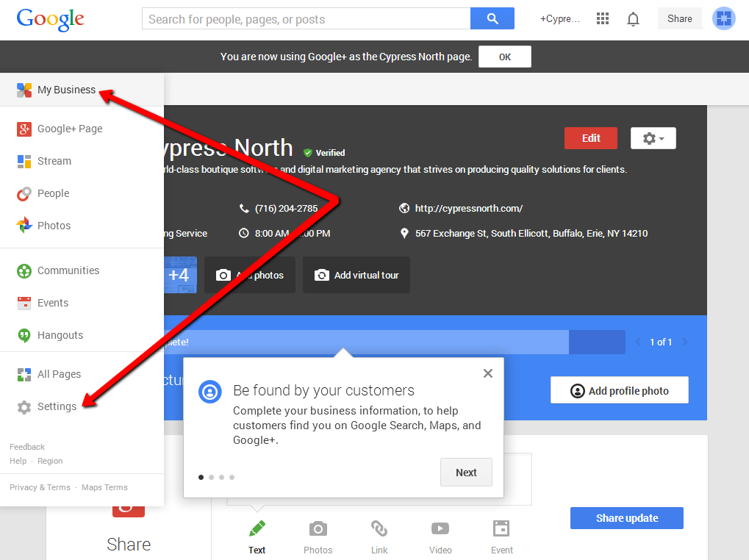Go to previous profile completion tip arrow
Viewport: 749px width, 560px height.
coord(638,342)
